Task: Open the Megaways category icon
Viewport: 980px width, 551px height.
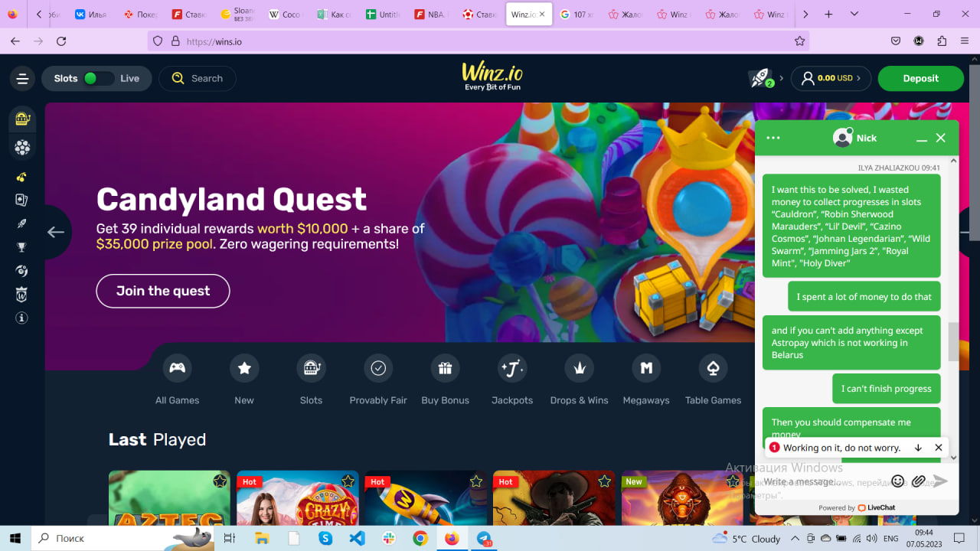Action: [x=646, y=368]
